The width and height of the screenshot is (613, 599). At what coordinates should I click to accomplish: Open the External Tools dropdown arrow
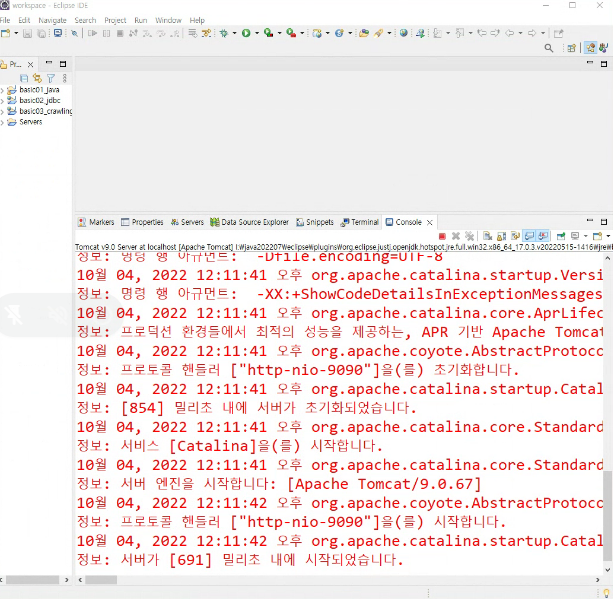pyautogui.click(x=302, y=33)
